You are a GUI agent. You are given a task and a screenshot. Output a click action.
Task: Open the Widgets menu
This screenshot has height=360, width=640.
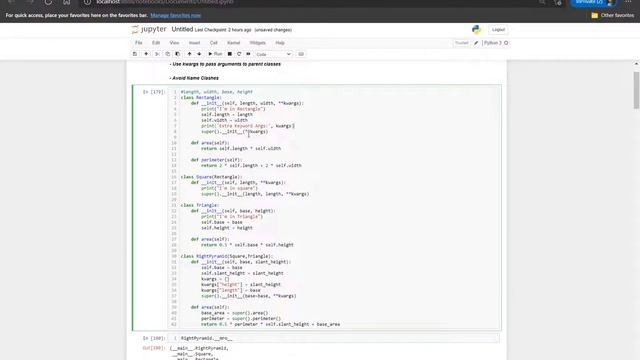click(258, 43)
